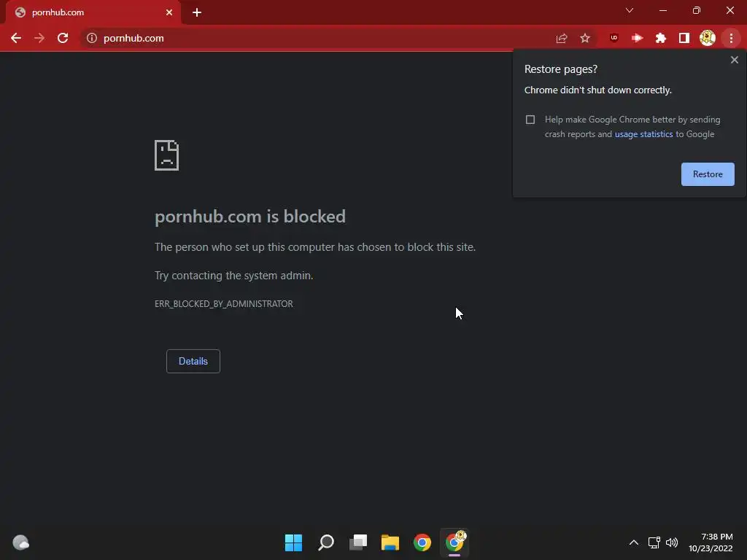Viewport: 747px width, 560px height.
Task: Close the pornhub.com tab
Action: click(169, 12)
